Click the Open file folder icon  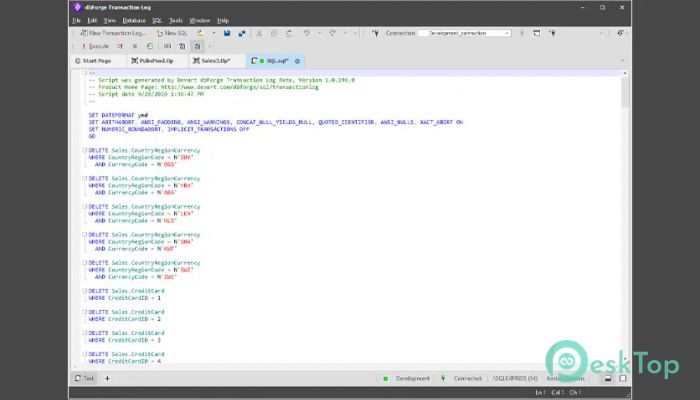pos(200,33)
